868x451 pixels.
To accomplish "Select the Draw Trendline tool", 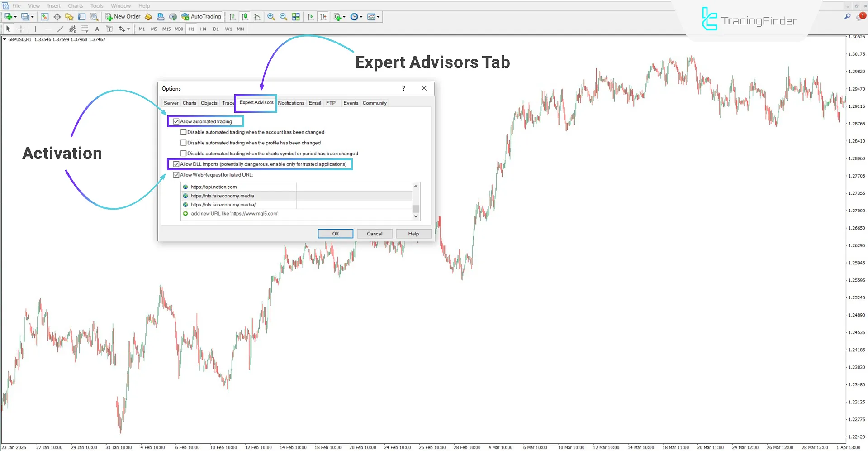I will pyautogui.click(x=60, y=29).
